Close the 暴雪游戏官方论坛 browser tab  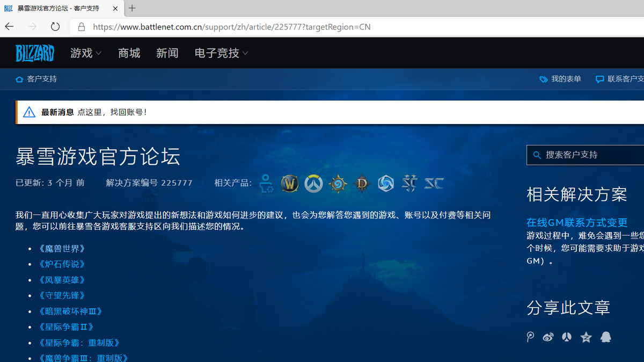(115, 9)
